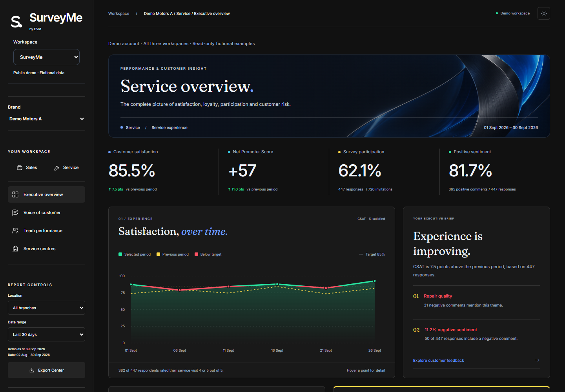This screenshot has height=392, width=565.
Task: Click the 21 Sept below-target data point
Action: 326,288
